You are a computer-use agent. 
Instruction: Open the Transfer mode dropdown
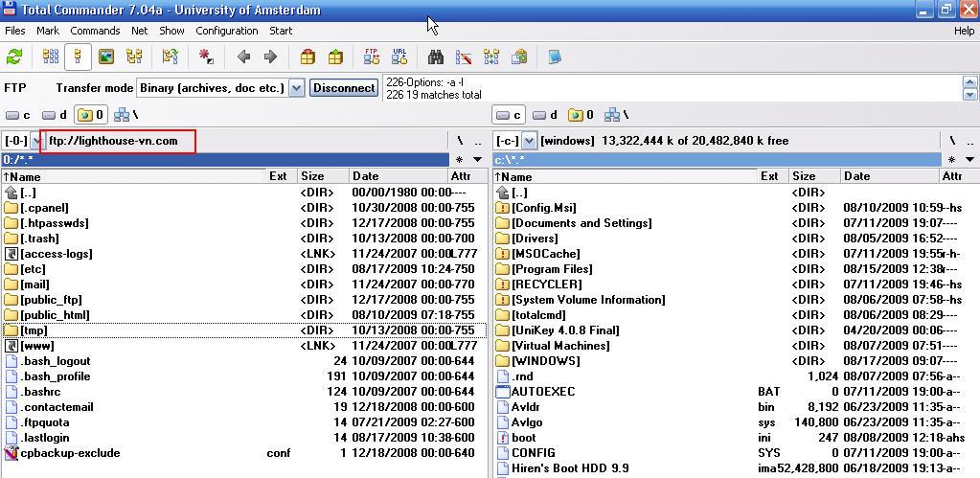click(x=298, y=88)
